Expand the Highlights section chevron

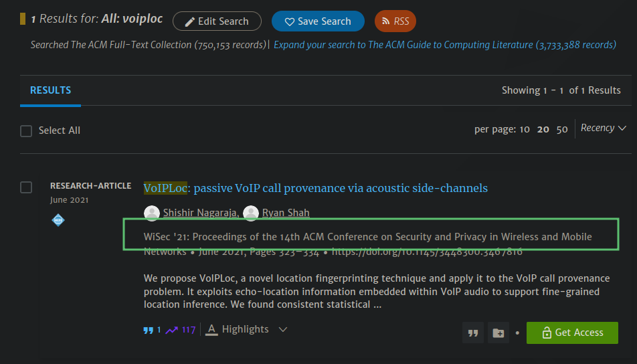point(283,329)
